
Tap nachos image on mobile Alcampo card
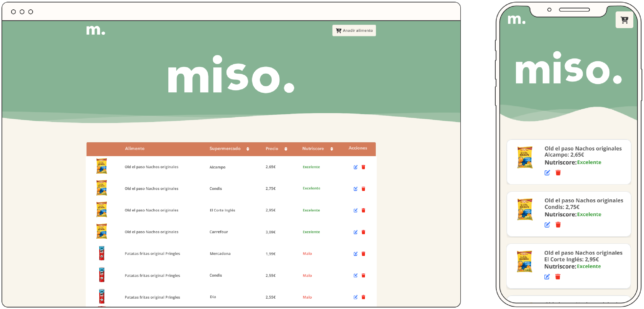click(525, 158)
